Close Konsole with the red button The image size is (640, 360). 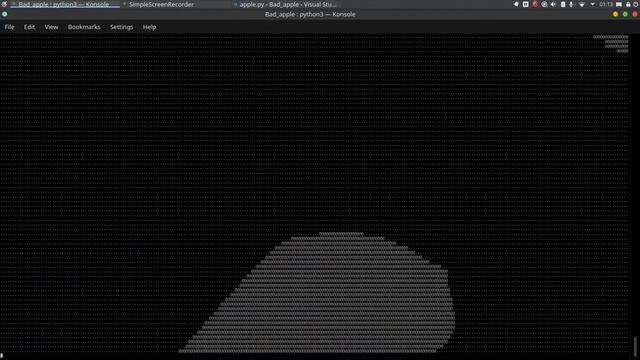[x=635, y=14]
